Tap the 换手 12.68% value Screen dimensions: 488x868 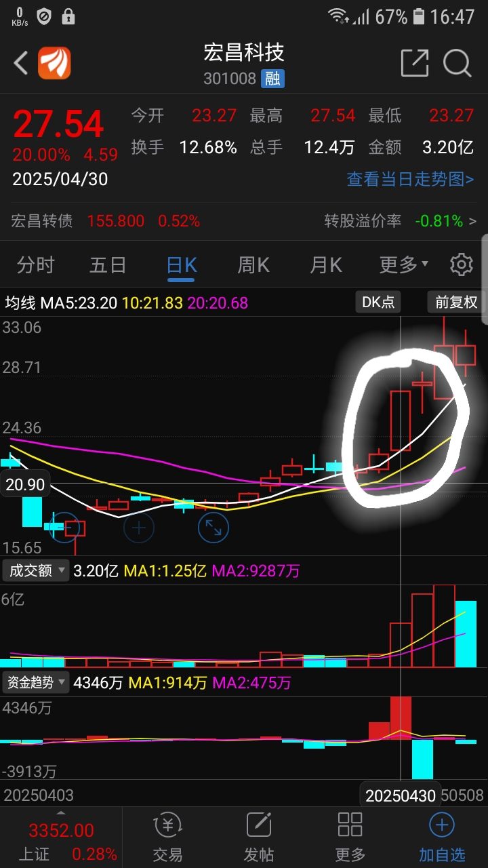click(x=208, y=147)
